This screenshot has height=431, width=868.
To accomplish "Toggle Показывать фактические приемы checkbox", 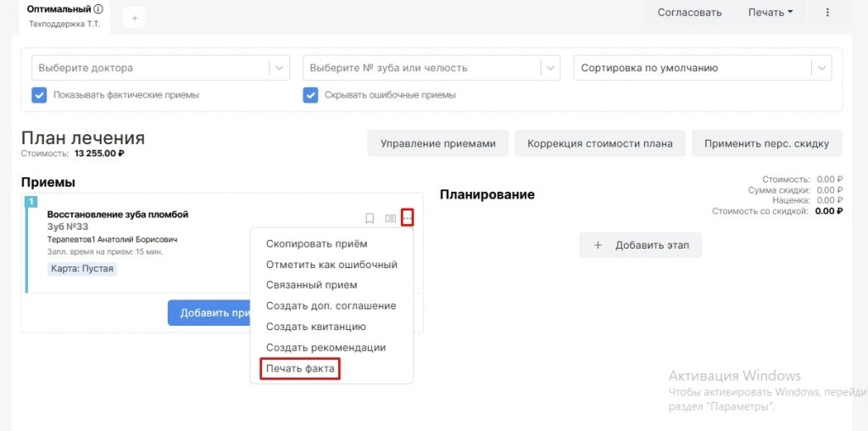I will [x=39, y=95].
